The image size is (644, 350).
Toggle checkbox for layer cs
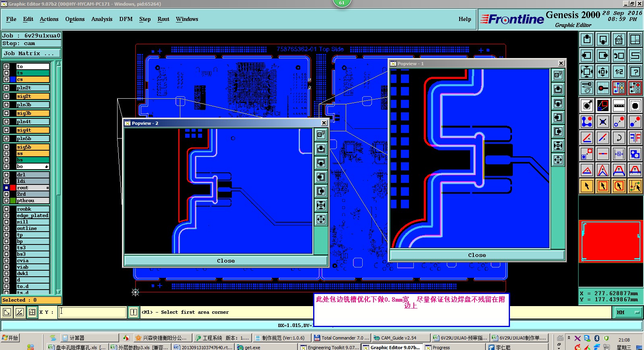point(6,79)
